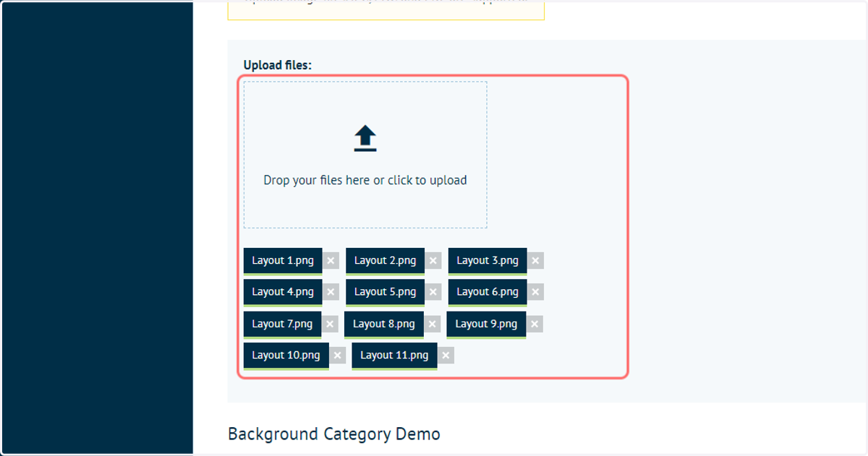The width and height of the screenshot is (868, 456).
Task: Remove Layout 11.png with its x icon
Action: click(446, 356)
